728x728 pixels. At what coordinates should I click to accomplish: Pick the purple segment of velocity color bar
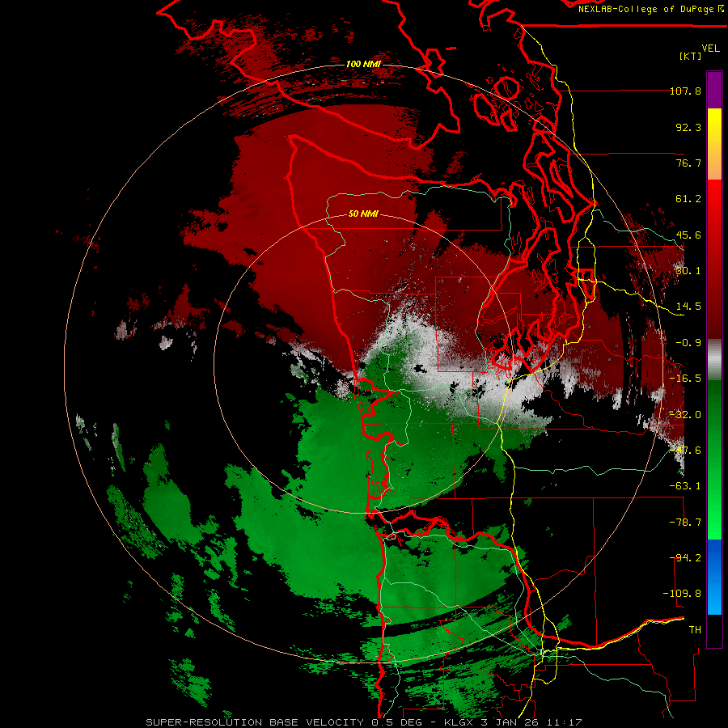click(x=714, y=91)
